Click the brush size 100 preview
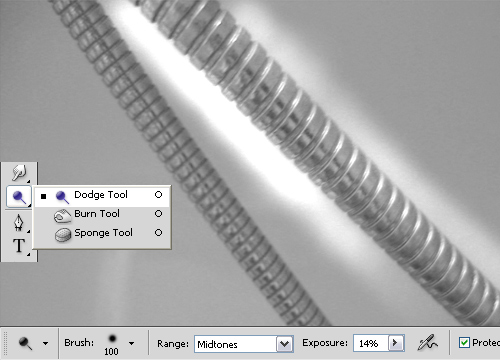The height and width of the screenshot is (360, 500). coord(112,344)
